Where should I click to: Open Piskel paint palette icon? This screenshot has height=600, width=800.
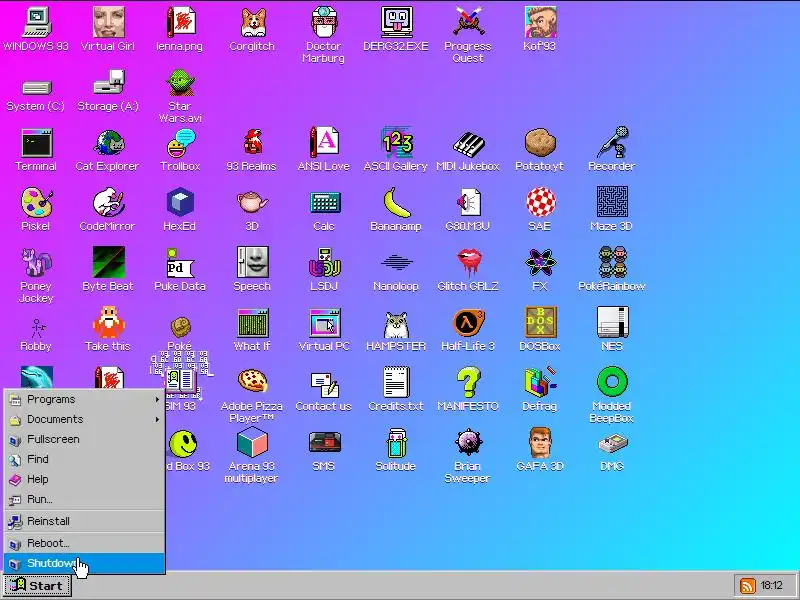click(x=36, y=203)
